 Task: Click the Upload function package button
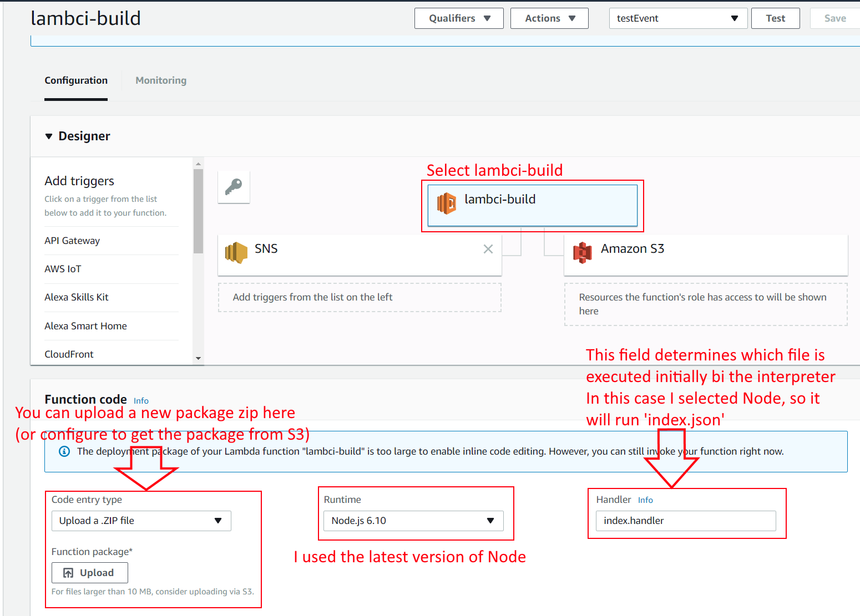(90, 573)
